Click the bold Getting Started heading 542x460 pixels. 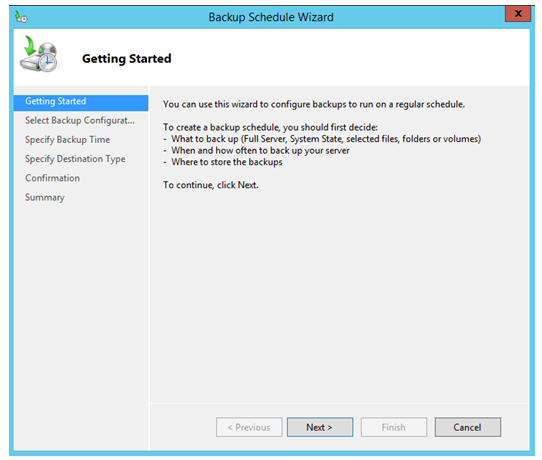127,59
